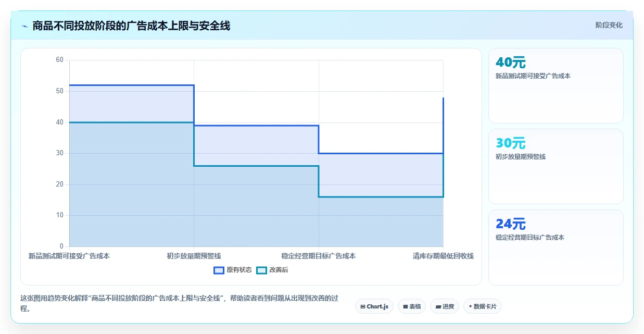Screen dimensions: 644x334
Task: Select the 数据卡片 tag
Action: (483, 306)
